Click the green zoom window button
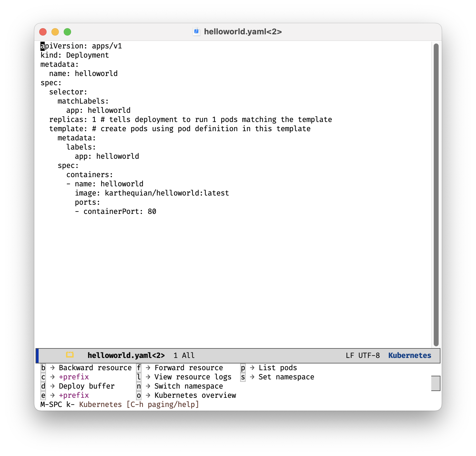 [x=67, y=32]
